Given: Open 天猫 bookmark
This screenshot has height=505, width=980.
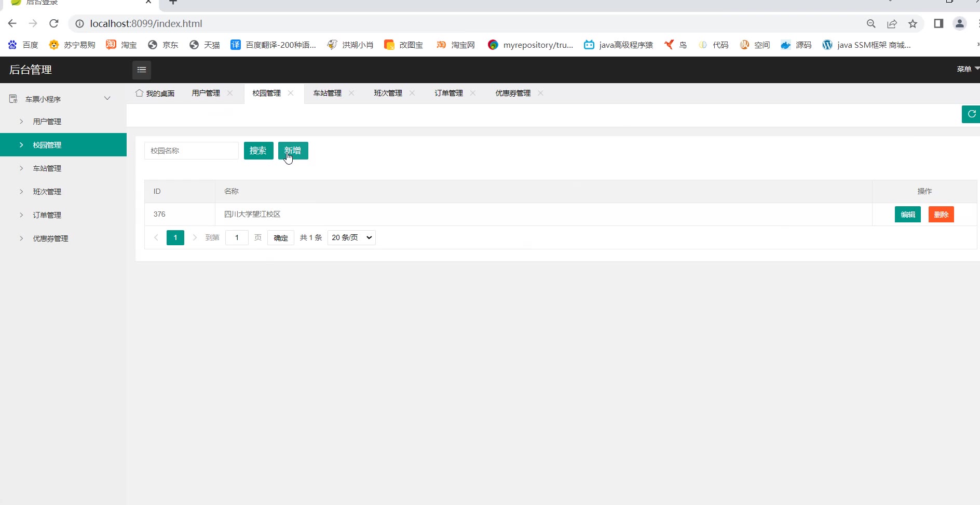Looking at the screenshot, I should point(205,45).
